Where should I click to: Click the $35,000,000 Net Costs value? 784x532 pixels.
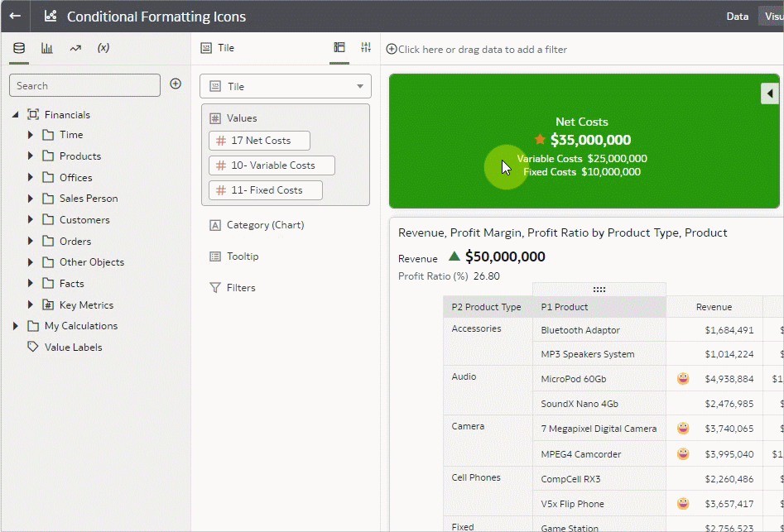(x=590, y=140)
